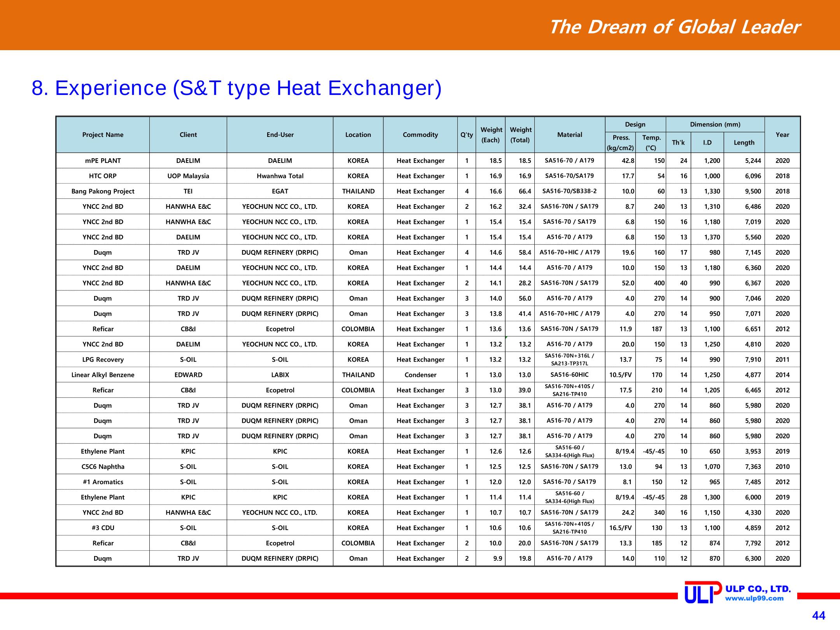Click the page number 44

pos(819,616)
